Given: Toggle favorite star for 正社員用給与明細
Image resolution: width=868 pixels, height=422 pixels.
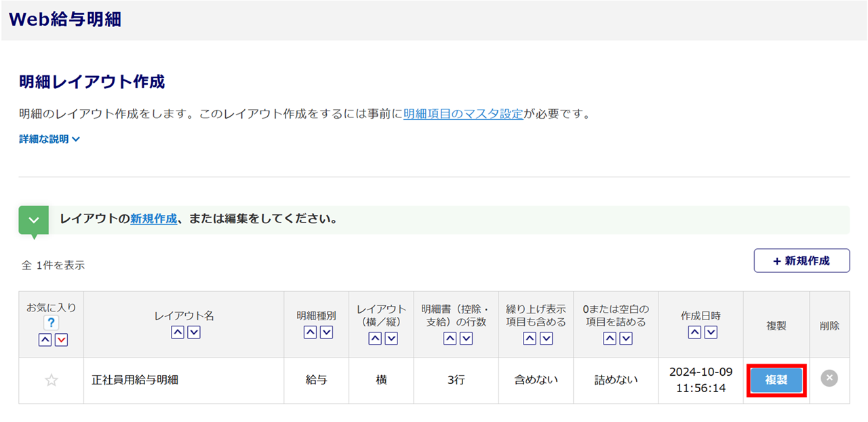Looking at the screenshot, I should 52,381.
